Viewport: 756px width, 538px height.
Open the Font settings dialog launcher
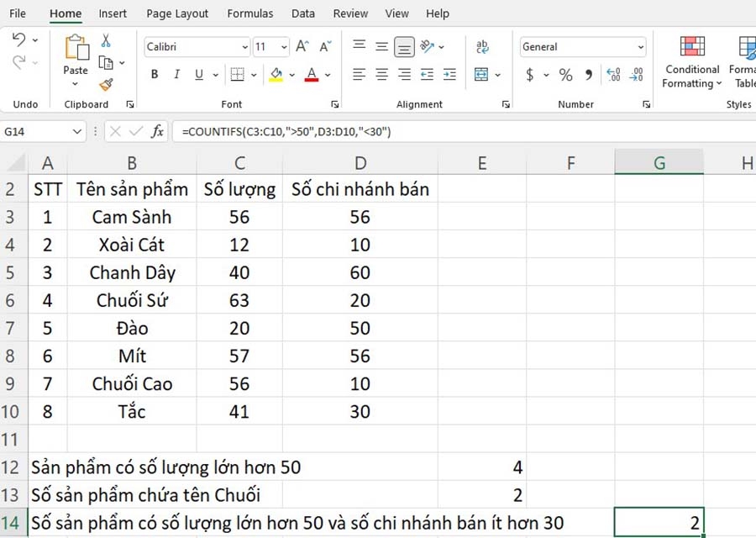coord(334,104)
